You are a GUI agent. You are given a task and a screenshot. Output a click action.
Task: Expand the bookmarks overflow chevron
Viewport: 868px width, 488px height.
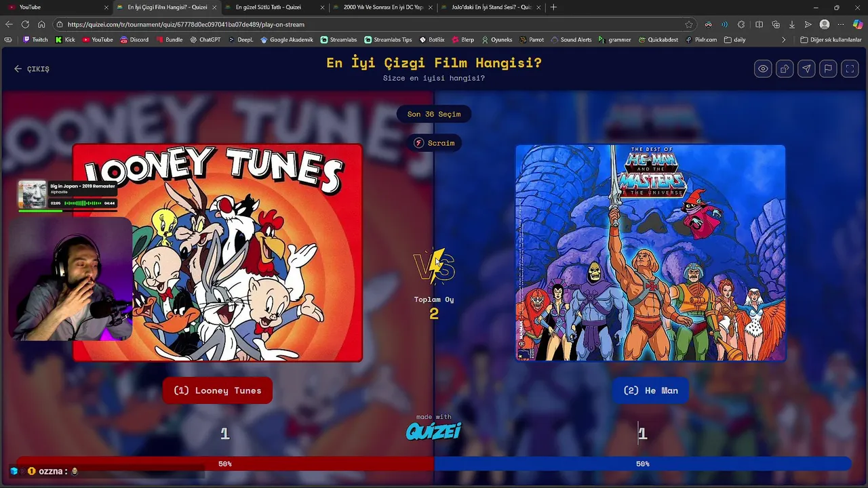click(x=783, y=40)
